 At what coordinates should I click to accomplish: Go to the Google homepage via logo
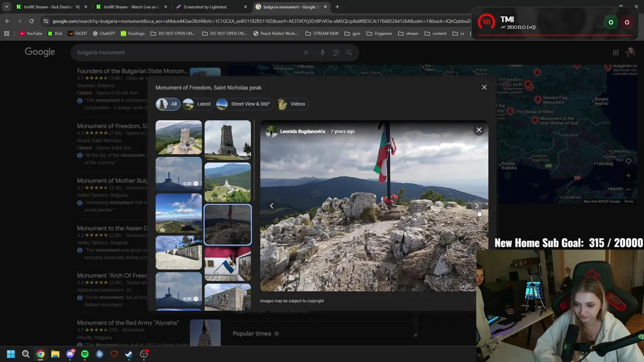click(40, 52)
